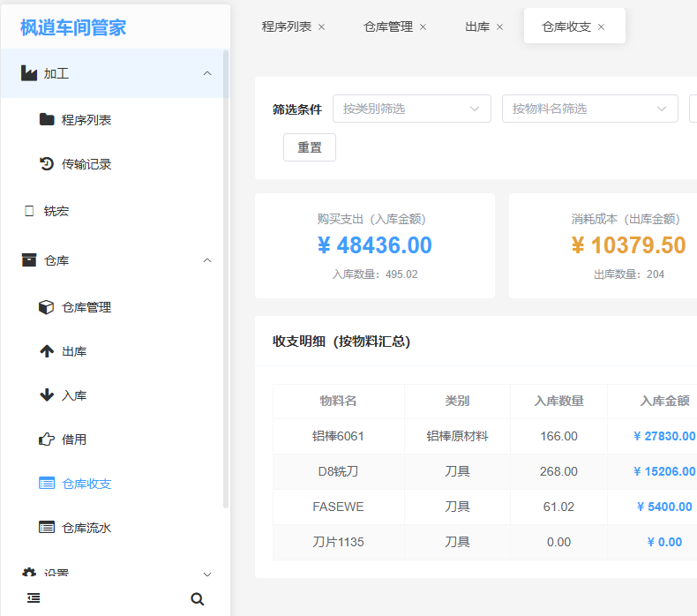Click the sidebar vertical scrollbar

(226, 279)
